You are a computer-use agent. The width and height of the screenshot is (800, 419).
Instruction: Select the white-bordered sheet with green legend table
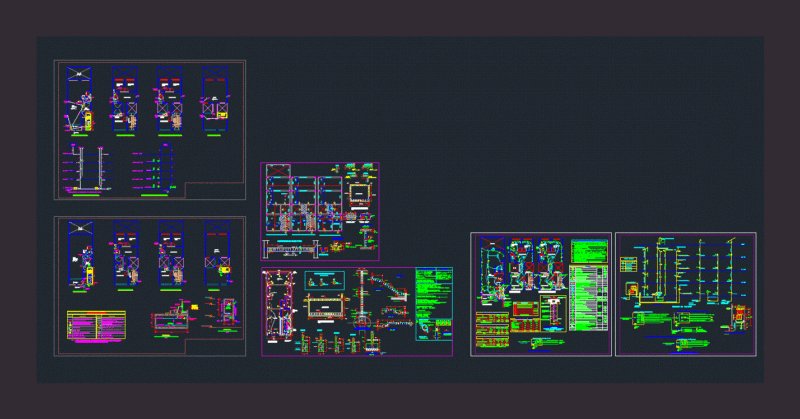[x=541, y=294]
